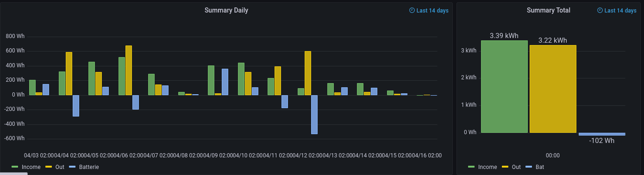Screen dimensions: 644x175
Task: Click the yellow Out bar for 04/06
Action: (129, 70)
